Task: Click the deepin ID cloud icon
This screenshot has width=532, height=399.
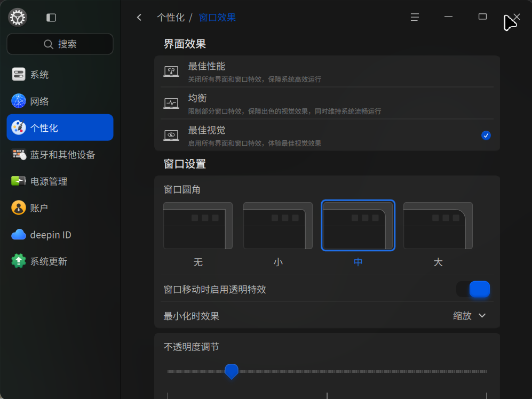Action: (19, 235)
